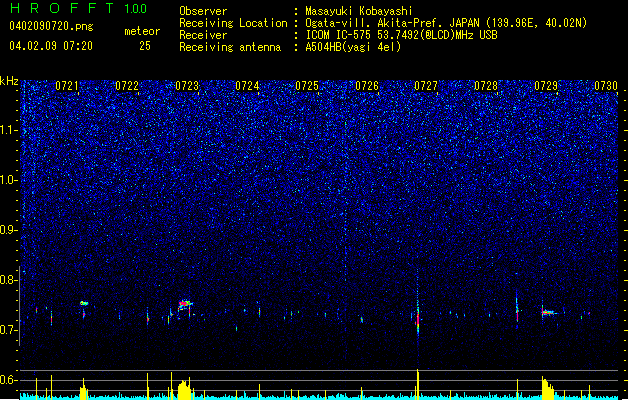Image resolution: width=629 pixels, height=400 pixels.
Task: Click the 0.7 kHz axis label
Action: (x=8, y=330)
